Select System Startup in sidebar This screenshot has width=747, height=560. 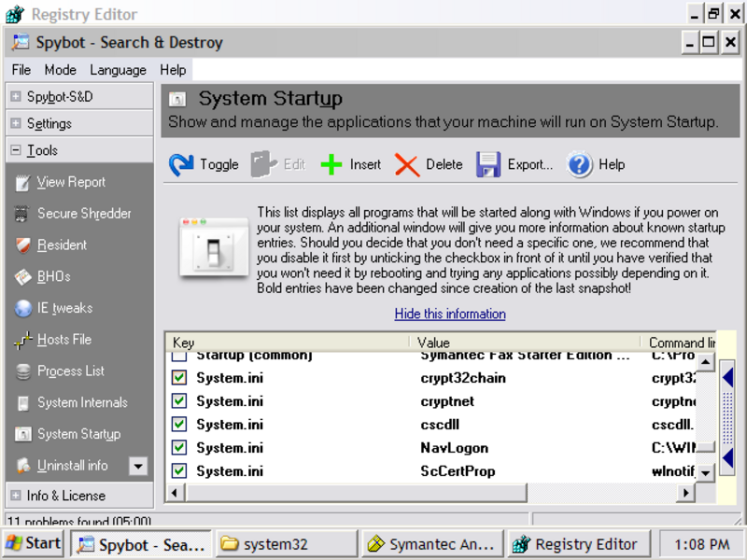coord(78,434)
